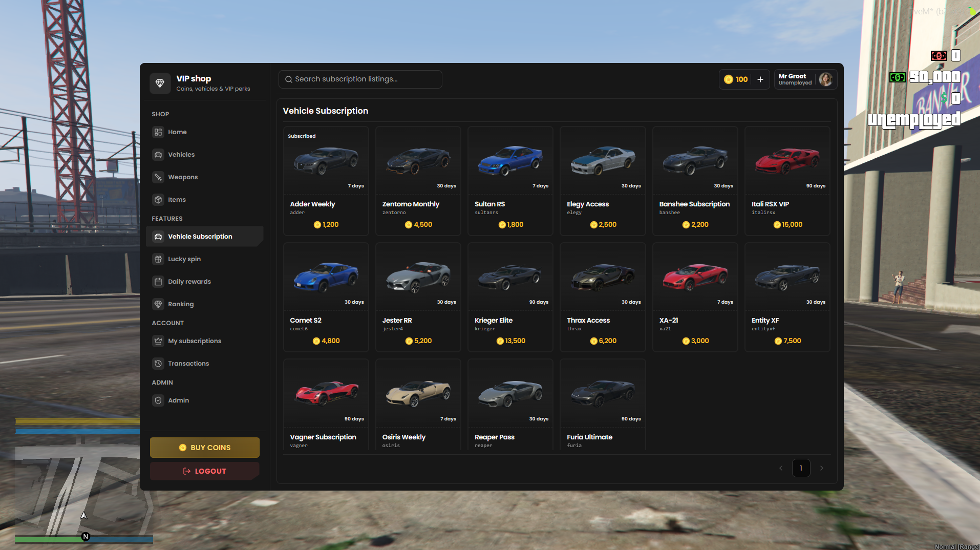The image size is (980, 550).
Task: Select Vehicle Subscription in sidebar
Action: click(x=205, y=237)
